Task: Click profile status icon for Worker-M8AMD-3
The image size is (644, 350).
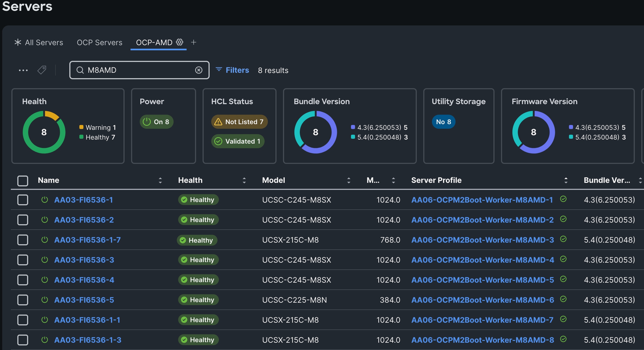Action: coord(563,239)
